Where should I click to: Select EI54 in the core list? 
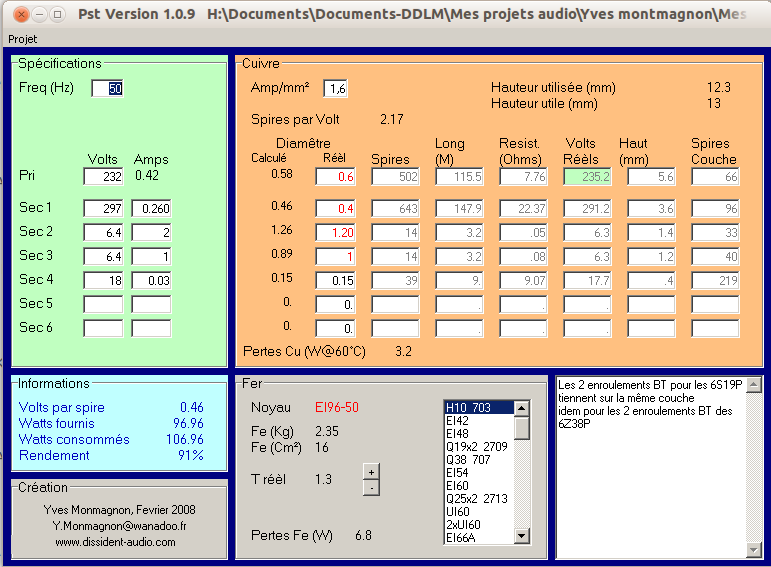(x=479, y=473)
